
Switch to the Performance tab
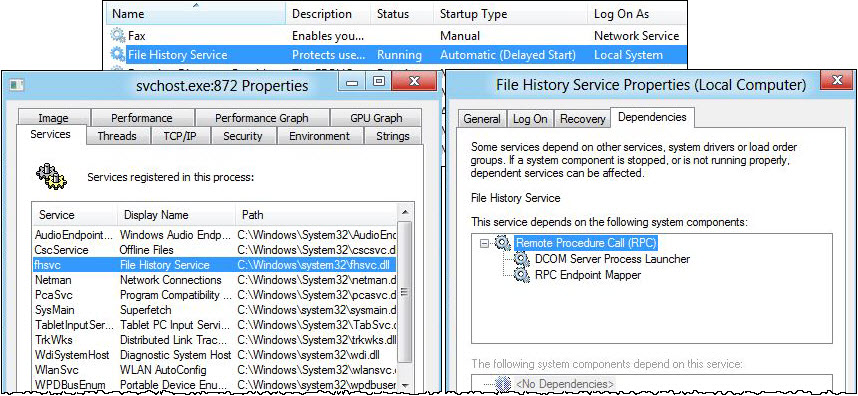click(142, 118)
